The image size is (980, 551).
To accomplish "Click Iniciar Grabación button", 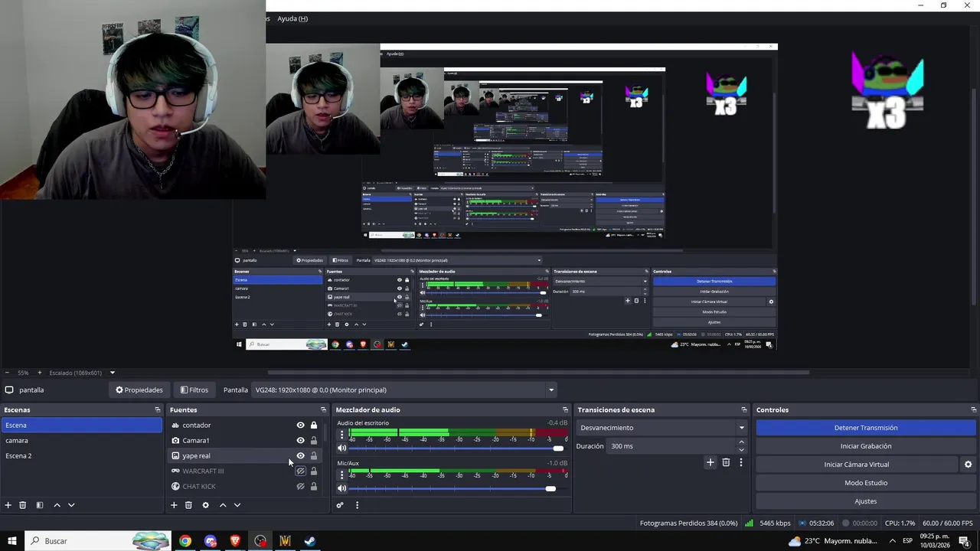I will tap(866, 446).
